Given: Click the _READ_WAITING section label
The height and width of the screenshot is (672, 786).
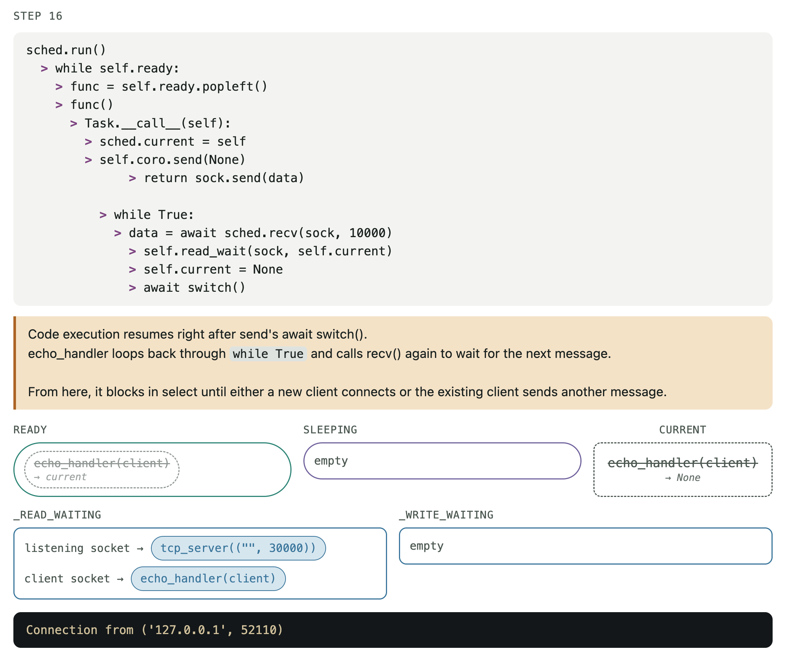Looking at the screenshot, I should (x=57, y=515).
